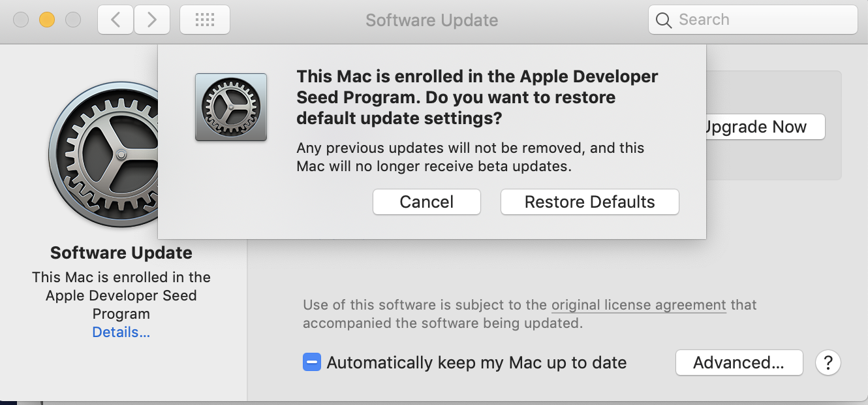Go forward with the right chevron button
Screen dimensions: 868x405
tap(152, 20)
